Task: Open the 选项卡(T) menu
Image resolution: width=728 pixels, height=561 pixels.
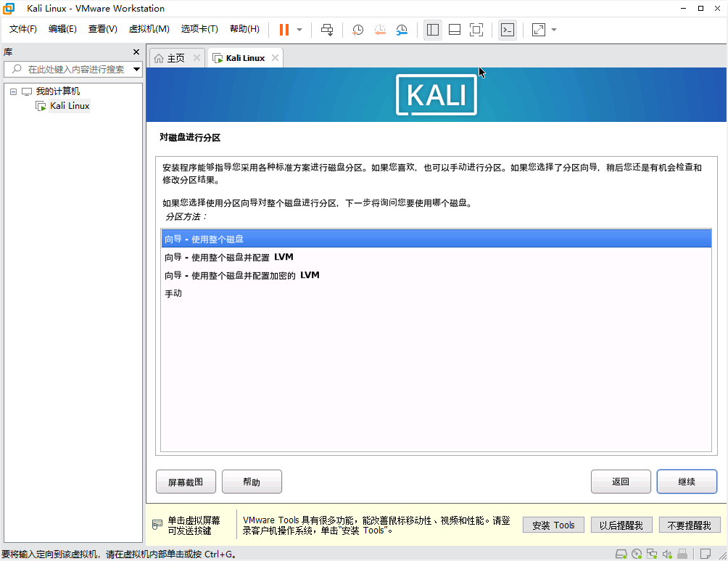Action: (x=199, y=29)
